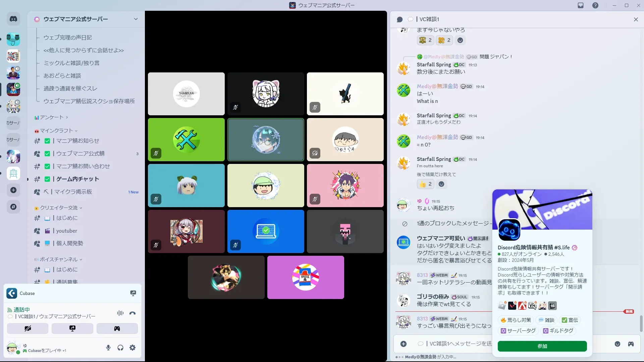Image resolution: width=644 pixels, height=362 pixels.
Task: Start an activity with controller button
Action: pos(117,328)
